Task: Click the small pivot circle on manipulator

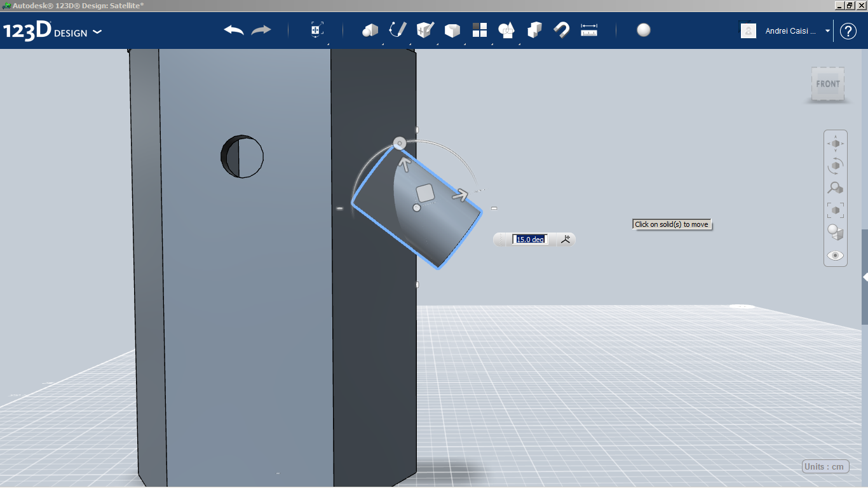Action: (417, 208)
